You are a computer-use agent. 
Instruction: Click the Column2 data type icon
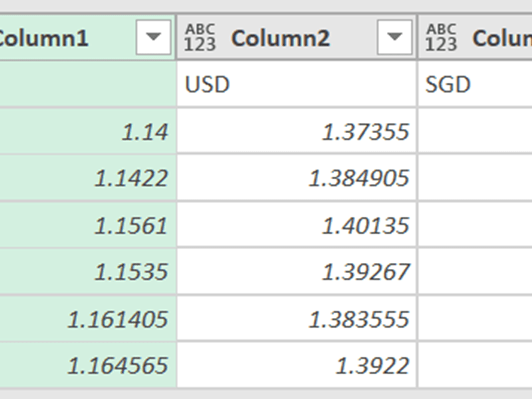point(200,38)
